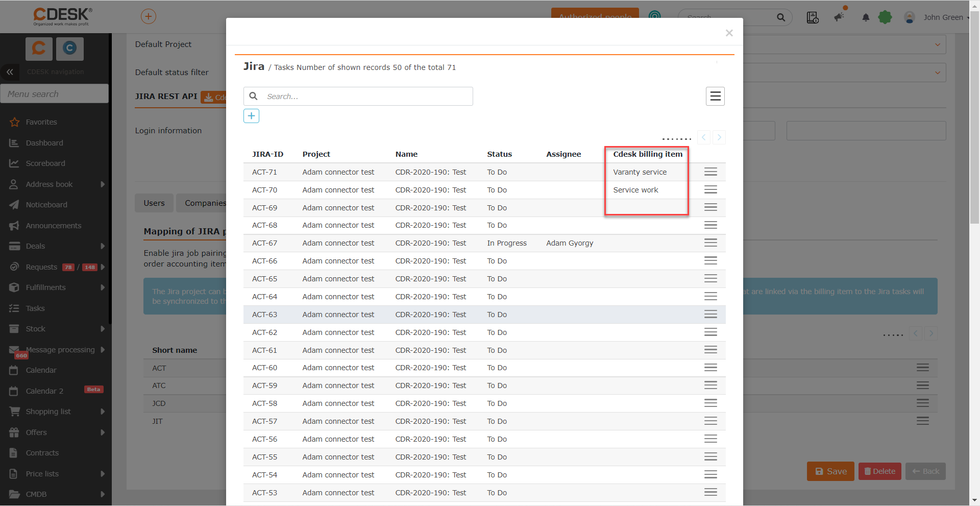
Task: Open the John Green user menu
Action: [943, 17]
